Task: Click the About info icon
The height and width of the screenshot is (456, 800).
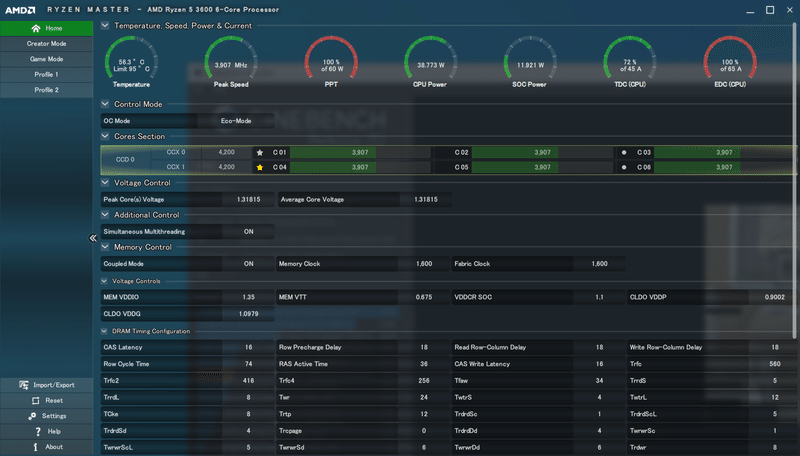Action: 35,447
